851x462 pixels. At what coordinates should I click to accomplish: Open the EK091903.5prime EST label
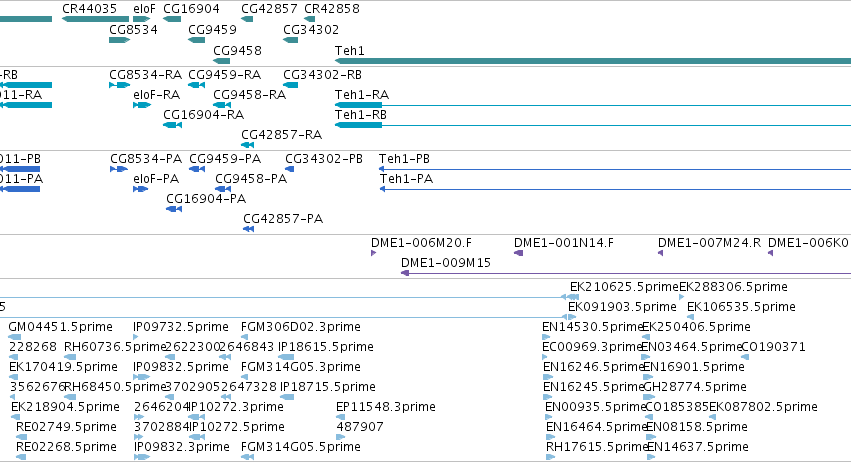pos(622,307)
